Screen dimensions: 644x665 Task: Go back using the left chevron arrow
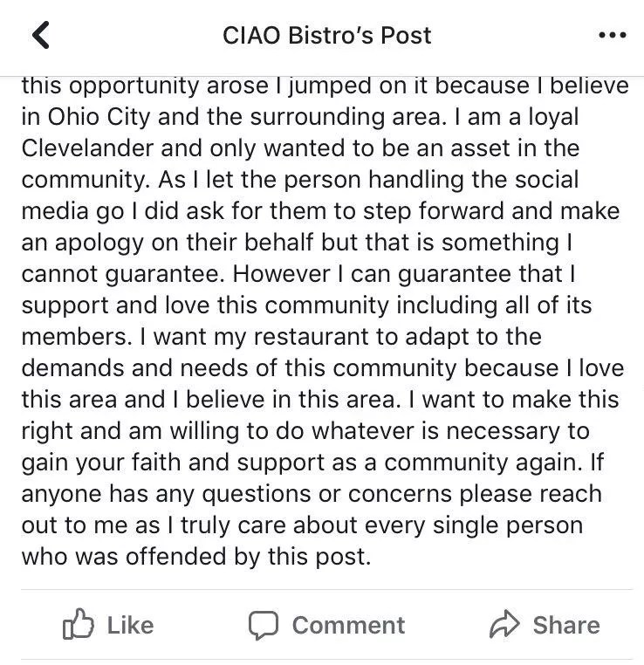41,35
